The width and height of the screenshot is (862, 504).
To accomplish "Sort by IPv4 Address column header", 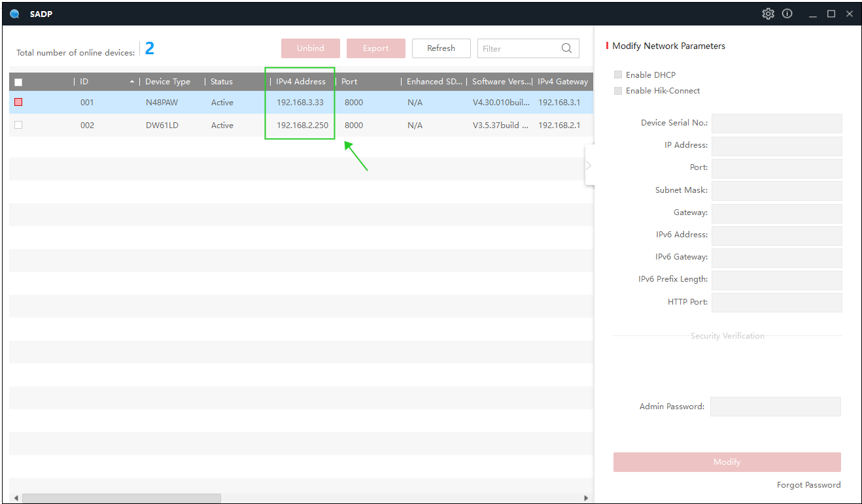I will click(x=300, y=82).
